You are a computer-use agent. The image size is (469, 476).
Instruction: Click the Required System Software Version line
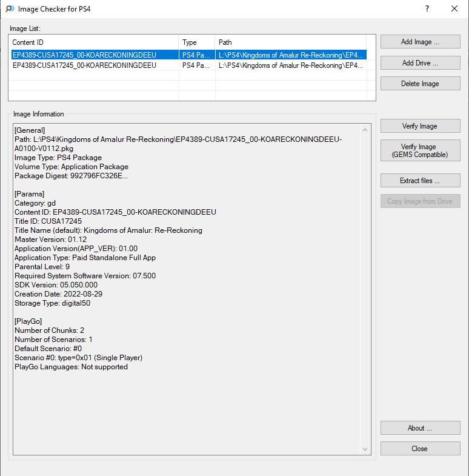(85, 276)
